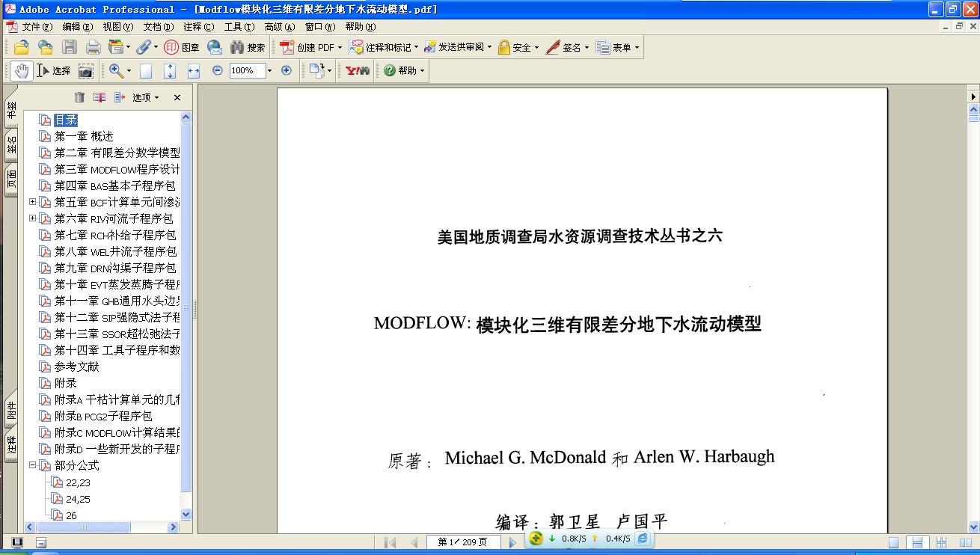Open the 参考文献 bookmark
The height and width of the screenshot is (555, 980).
76,367
